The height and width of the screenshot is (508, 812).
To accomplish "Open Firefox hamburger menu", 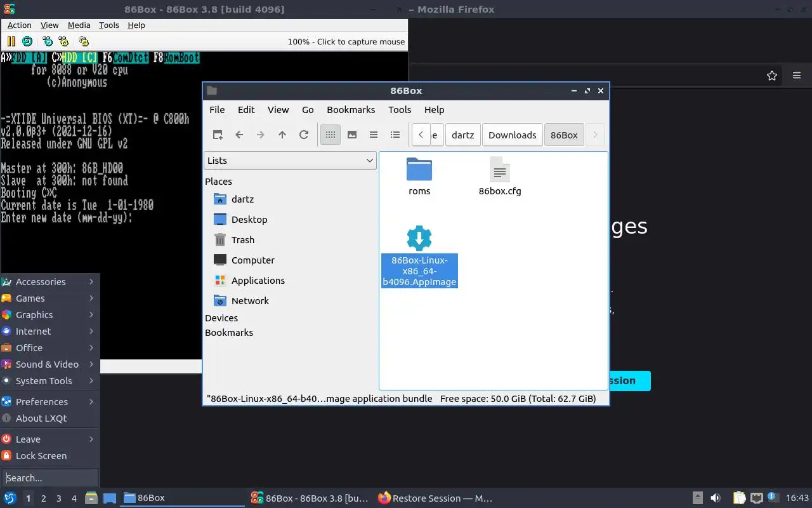I will point(797,76).
